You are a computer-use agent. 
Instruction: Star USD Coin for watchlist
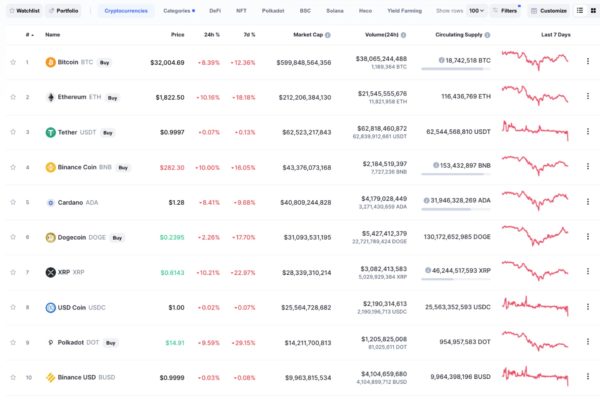point(13,307)
